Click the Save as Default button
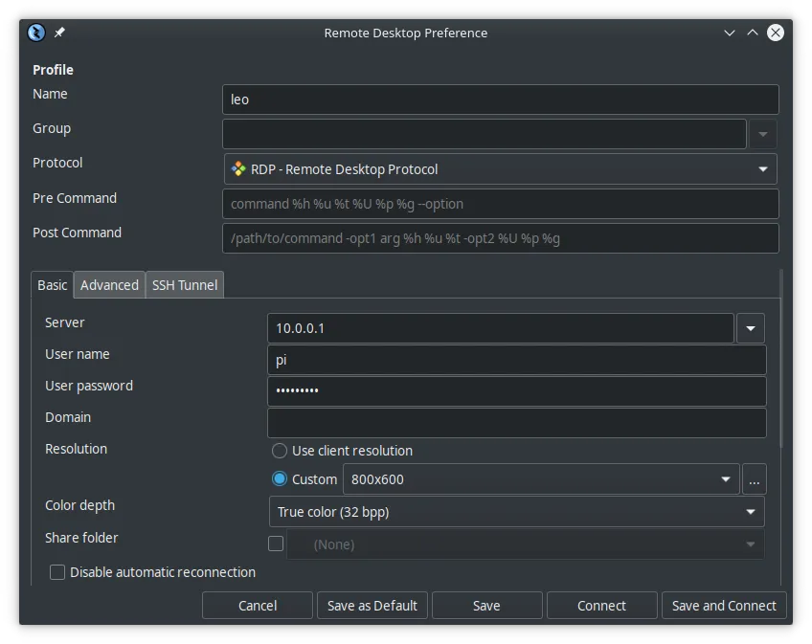This screenshot has width=812, height=644. (x=372, y=605)
